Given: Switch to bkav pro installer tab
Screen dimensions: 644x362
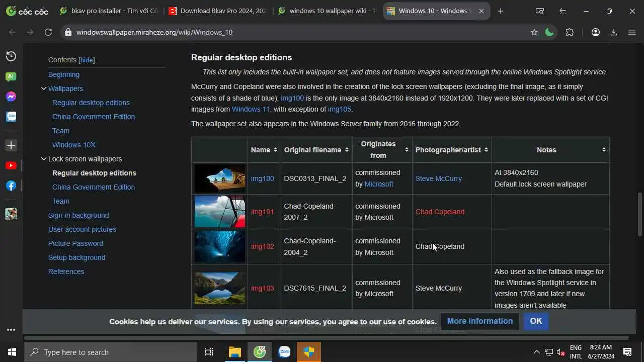Looking at the screenshot, I should point(109,11).
